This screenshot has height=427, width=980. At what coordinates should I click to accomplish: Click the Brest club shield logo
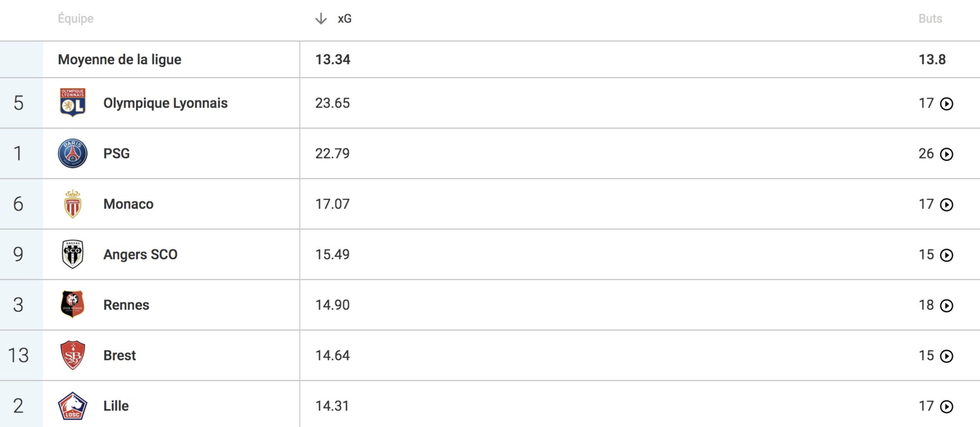[73, 355]
